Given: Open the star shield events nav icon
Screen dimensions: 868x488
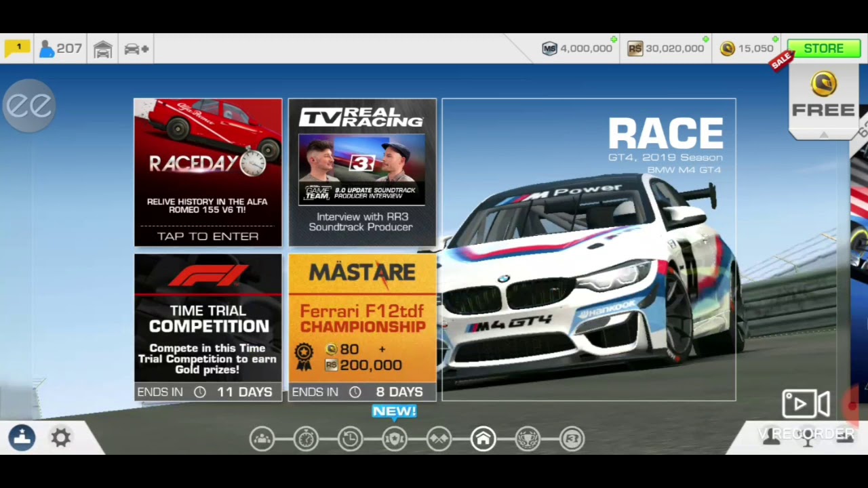Looking at the screenshot, I should click(x=395, y=439).
